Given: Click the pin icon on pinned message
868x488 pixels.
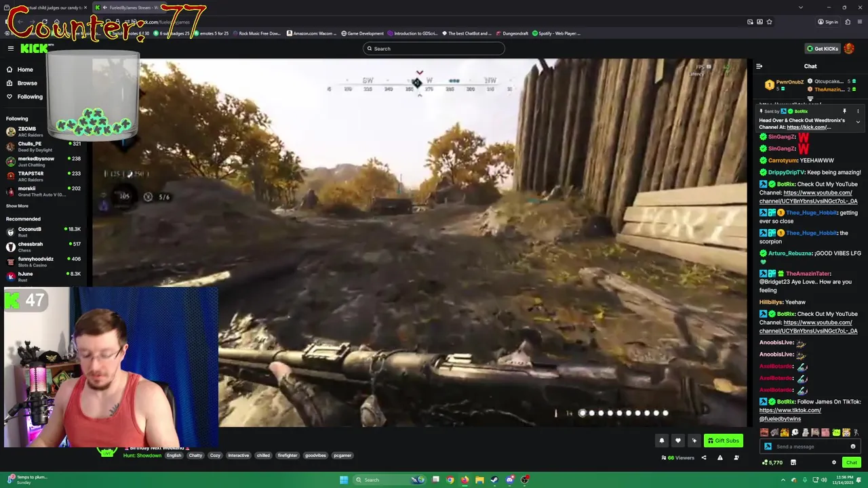Looking at the screenshot, I should pyautogui.click(x=844, y=111).
